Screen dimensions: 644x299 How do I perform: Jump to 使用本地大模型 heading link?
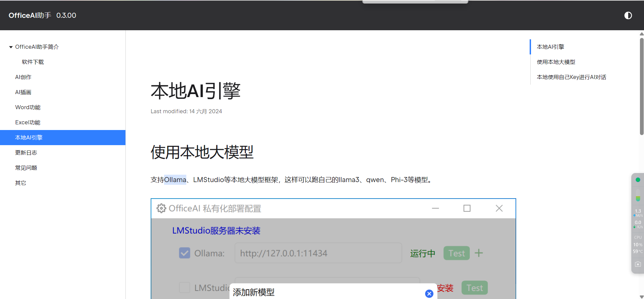(x=556, y=62)
